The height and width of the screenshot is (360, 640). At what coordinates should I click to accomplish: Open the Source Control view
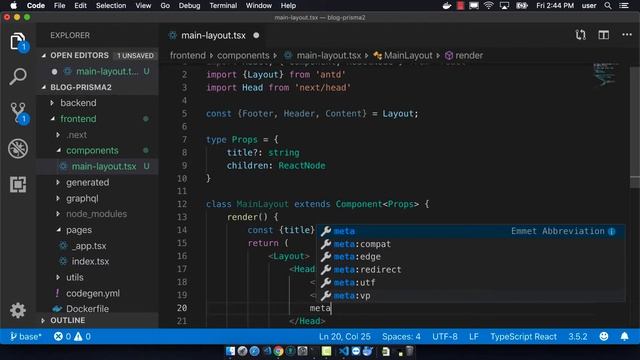18,113
